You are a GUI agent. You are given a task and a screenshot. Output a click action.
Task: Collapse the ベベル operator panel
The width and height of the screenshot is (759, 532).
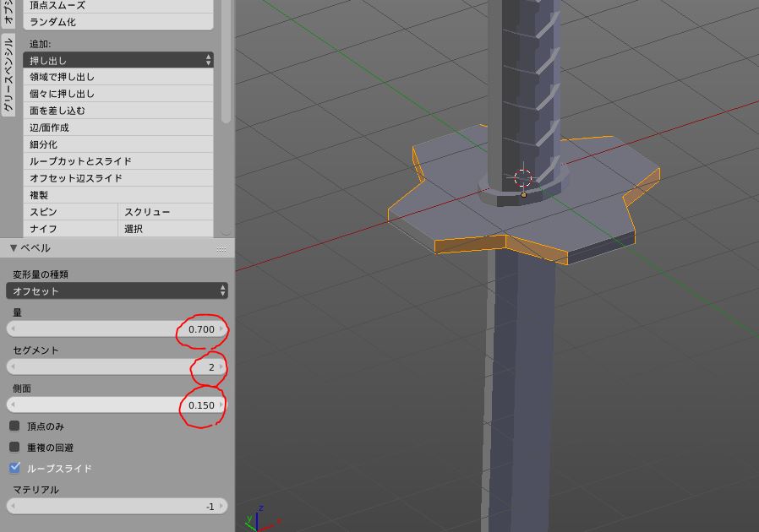point(14,248)
